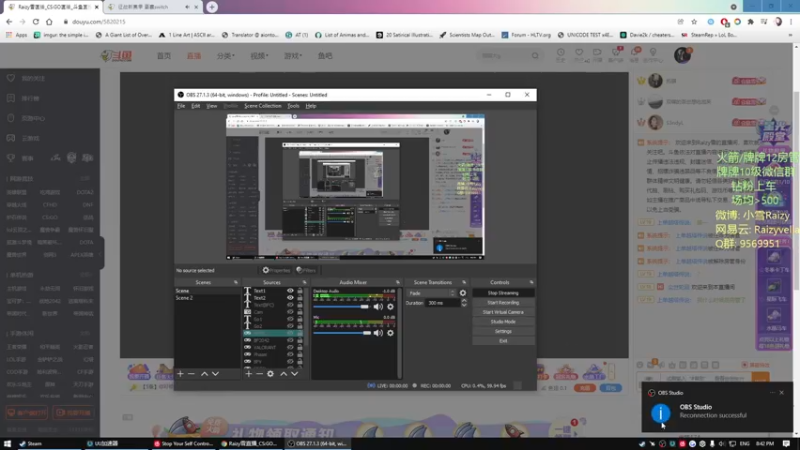The image size is (800, 450).
Task: Click Stop Streaming button
Action: point(503,293)
